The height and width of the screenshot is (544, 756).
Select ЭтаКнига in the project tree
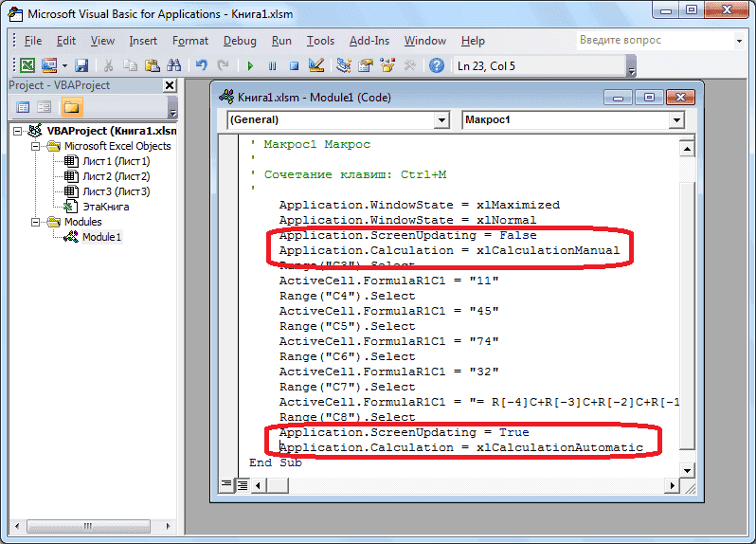105,206
